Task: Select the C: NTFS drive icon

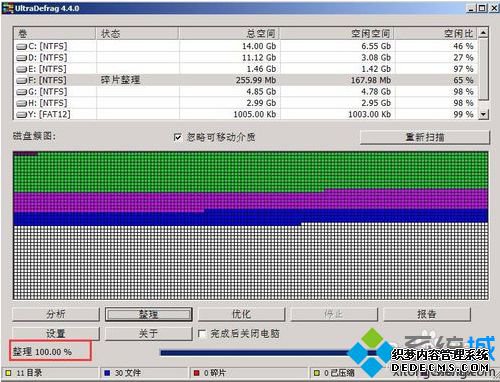Action: coord(21,47)
